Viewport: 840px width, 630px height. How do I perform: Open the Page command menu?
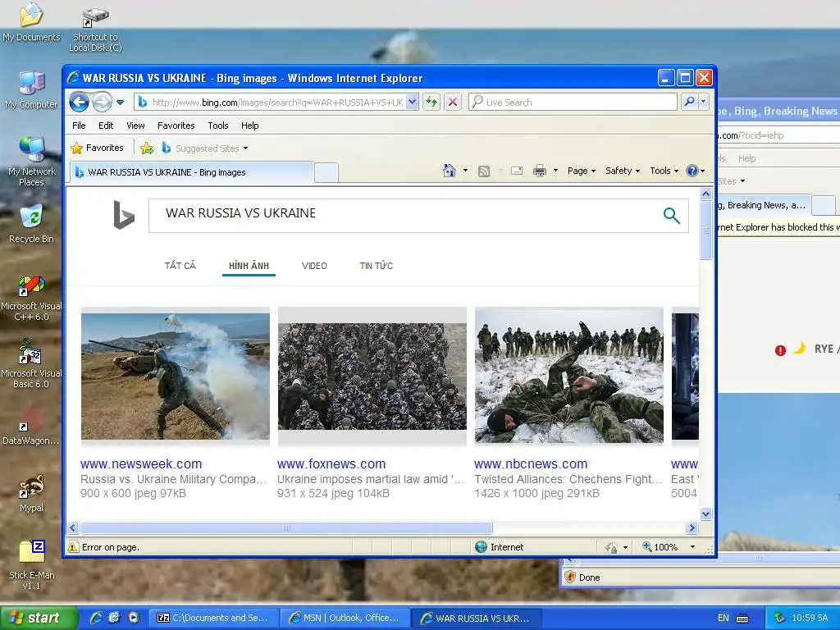pos(582,171)
